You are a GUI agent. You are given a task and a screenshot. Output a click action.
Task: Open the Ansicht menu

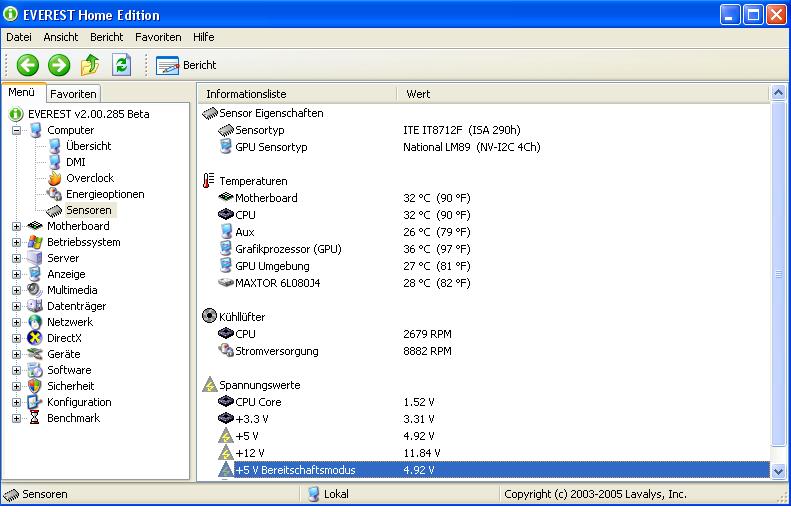point(61,37)
